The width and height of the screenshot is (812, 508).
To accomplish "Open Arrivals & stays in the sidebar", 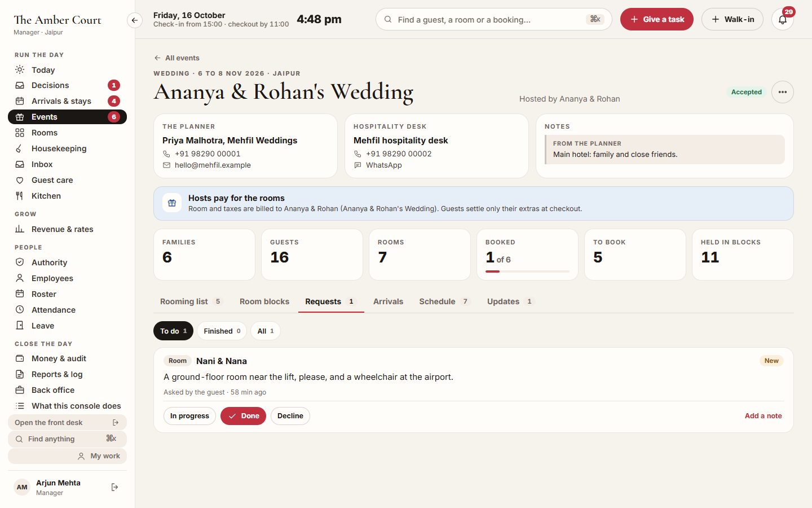I will tap(67, 101).
